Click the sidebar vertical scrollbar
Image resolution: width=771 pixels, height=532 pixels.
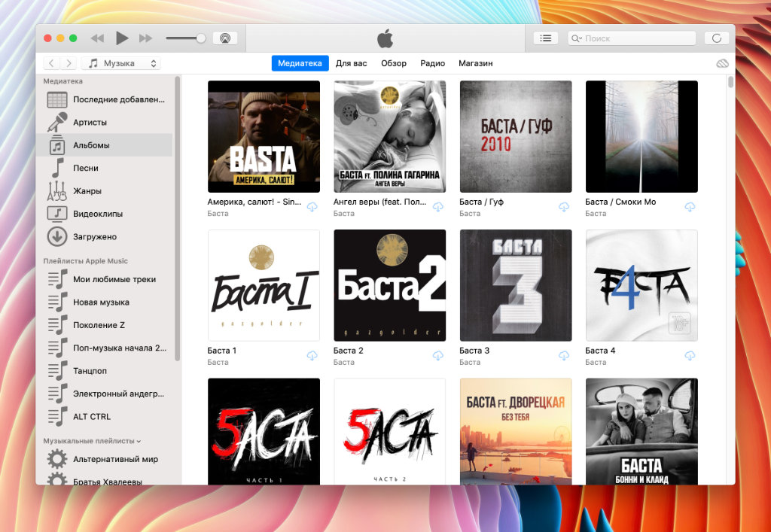coord(178,218)
